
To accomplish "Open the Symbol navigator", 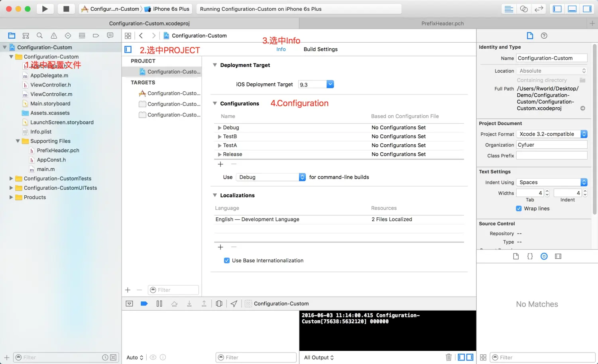I will pyautogui.click(x=26, y=35).
